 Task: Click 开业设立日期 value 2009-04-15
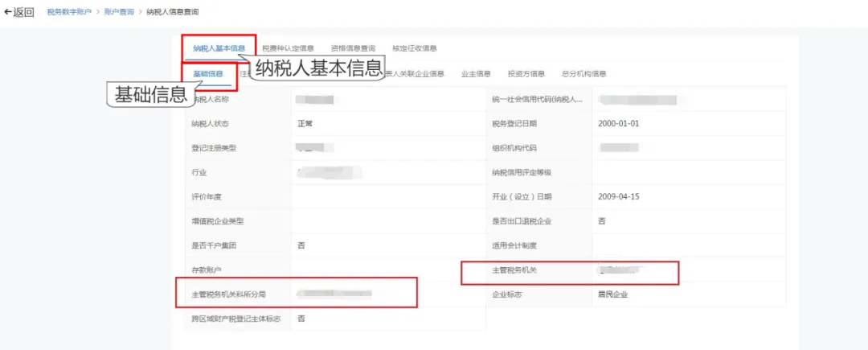[619, 196]
